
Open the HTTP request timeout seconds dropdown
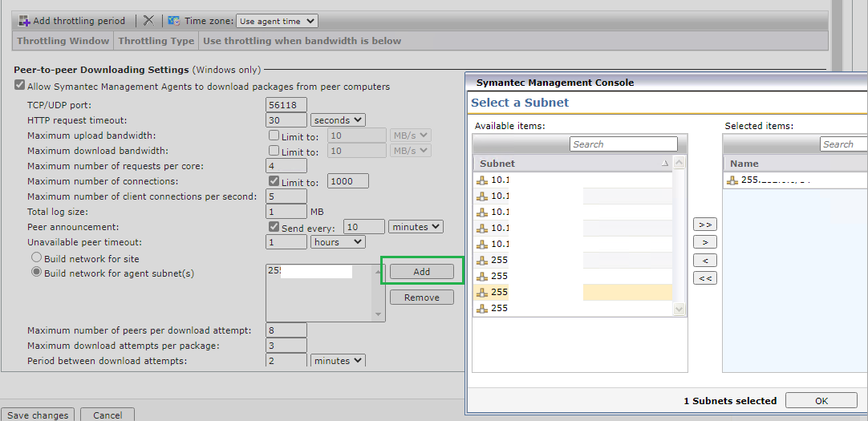[338, 120]
